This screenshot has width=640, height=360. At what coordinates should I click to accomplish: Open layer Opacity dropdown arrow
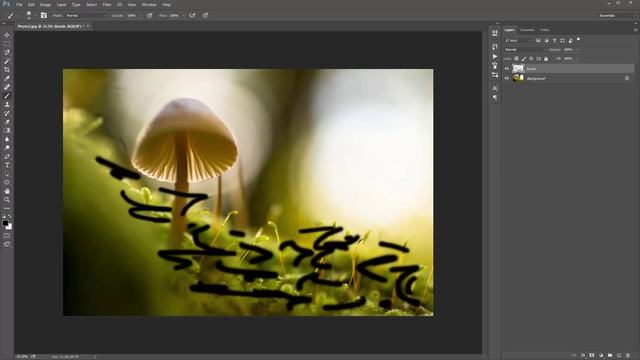click(577, 49)
